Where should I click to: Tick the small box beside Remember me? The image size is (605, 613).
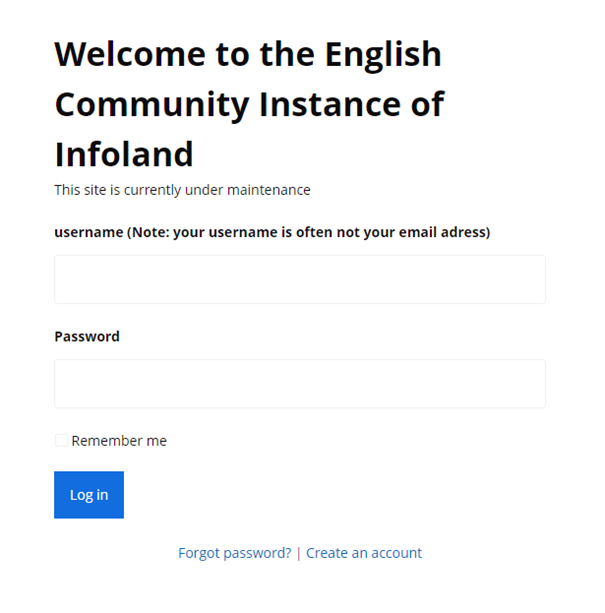pos(61,440)
